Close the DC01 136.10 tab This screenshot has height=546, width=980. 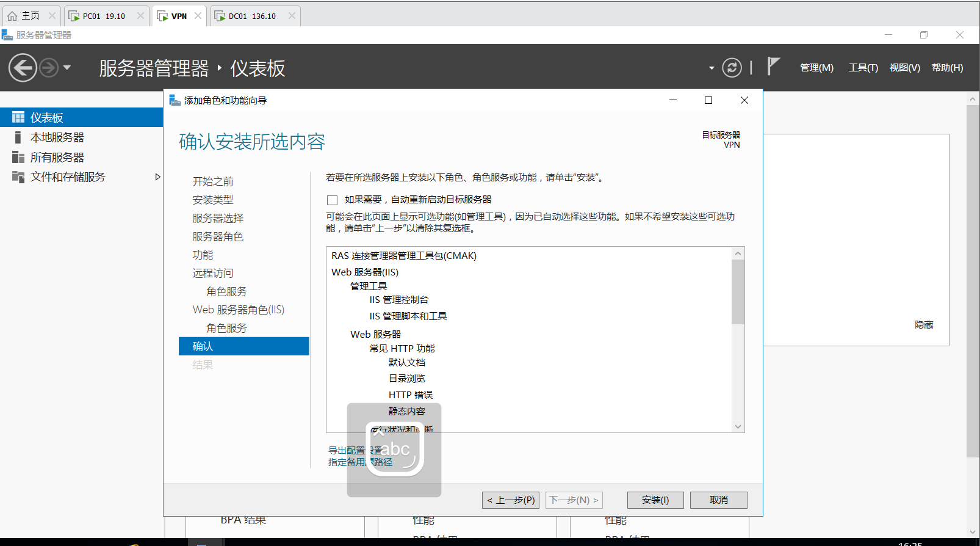(x=292, y=16)
